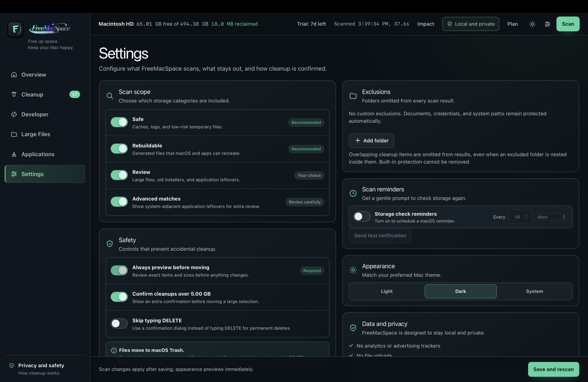Click the Overview home icon
Screen dimensions: 588x382
click(14, 75)
